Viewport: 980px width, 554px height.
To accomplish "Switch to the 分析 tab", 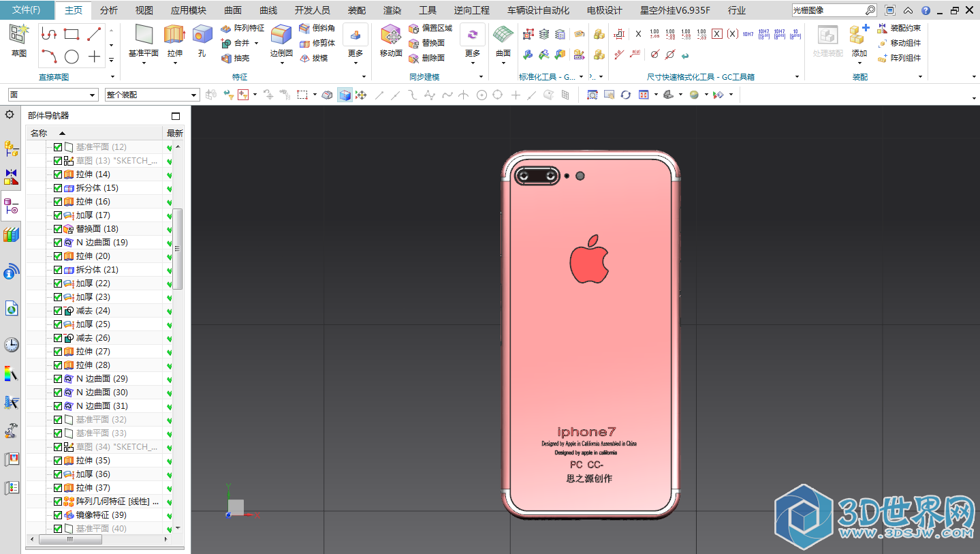I will [x=108, y=10].
